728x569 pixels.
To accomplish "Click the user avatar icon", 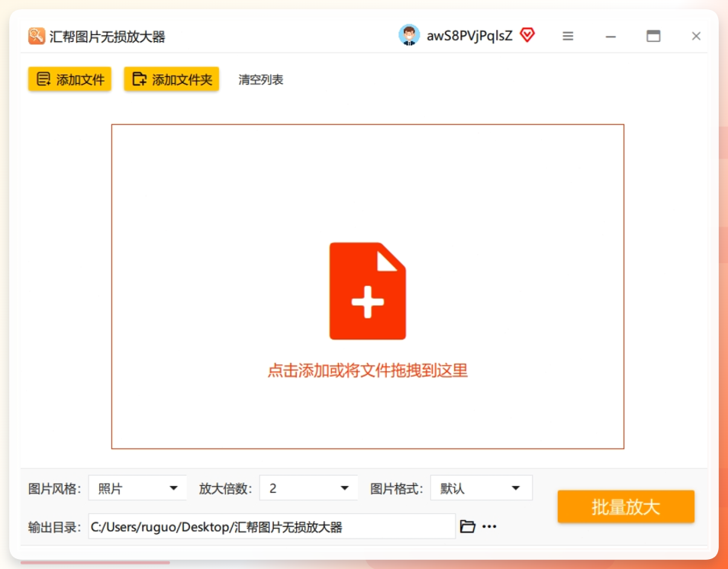I will tap(409, 35).
